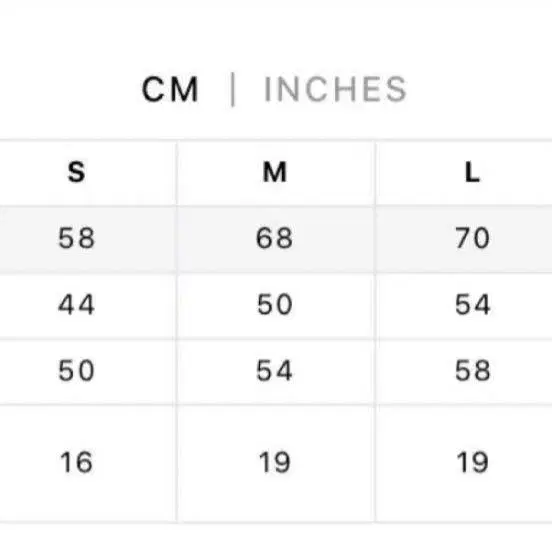Switch units to INCHES tab
Viewport: 552px width, 552px height.
click(335, 89)
